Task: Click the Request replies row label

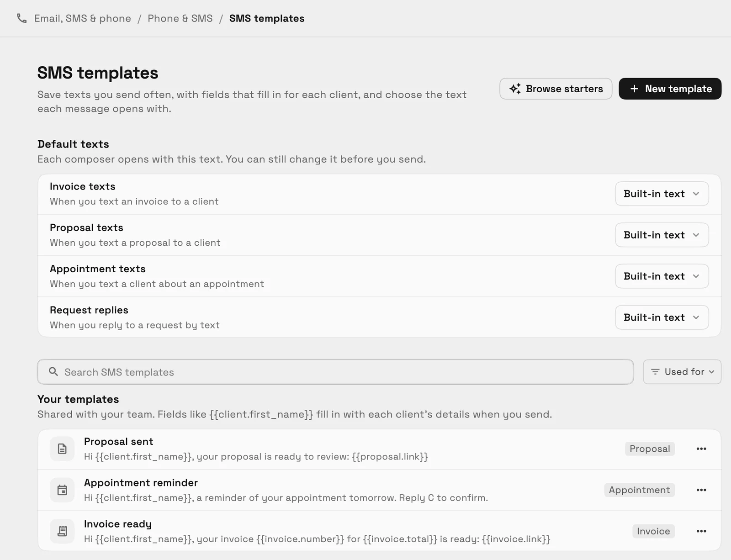Action: pyautogui.click(x=89, y=310)
